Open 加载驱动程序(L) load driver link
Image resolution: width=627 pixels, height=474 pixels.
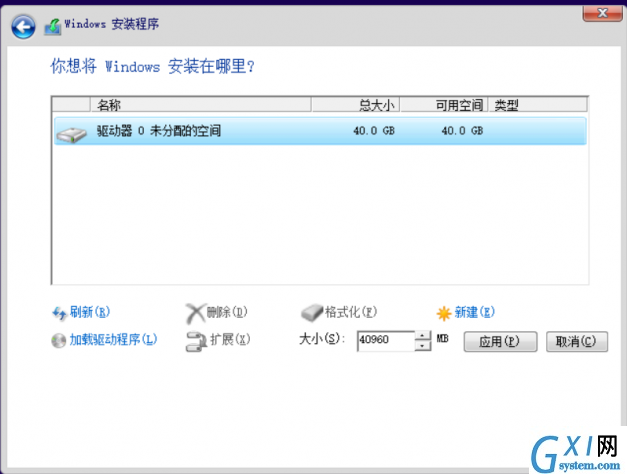(x=113, y=340)
